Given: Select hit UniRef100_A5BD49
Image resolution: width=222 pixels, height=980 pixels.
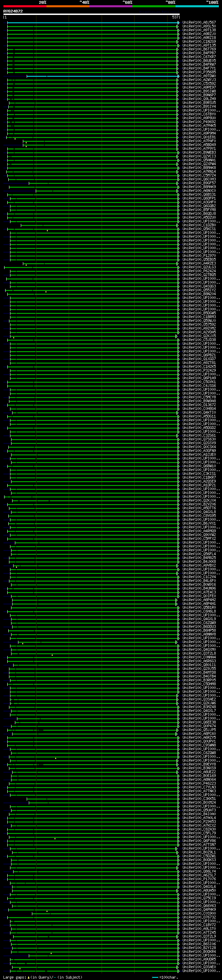Looking at the screenshot, I should click(x=199, y=145).
